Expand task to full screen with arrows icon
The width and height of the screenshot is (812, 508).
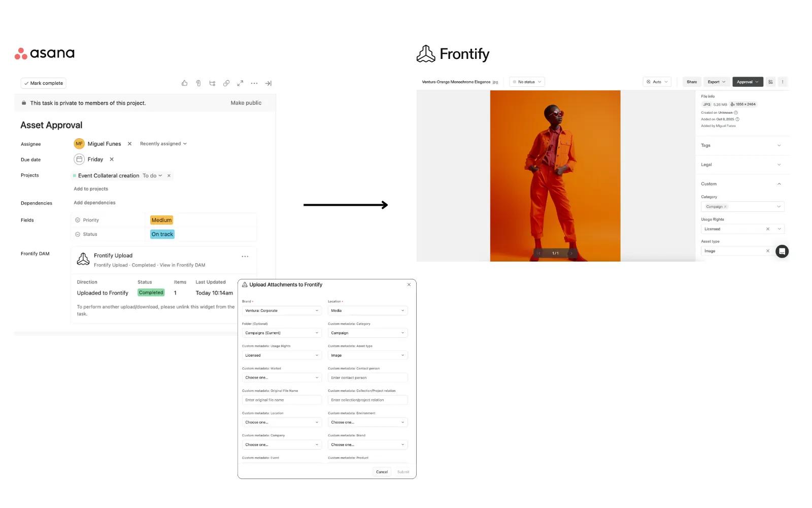[240, 83]
